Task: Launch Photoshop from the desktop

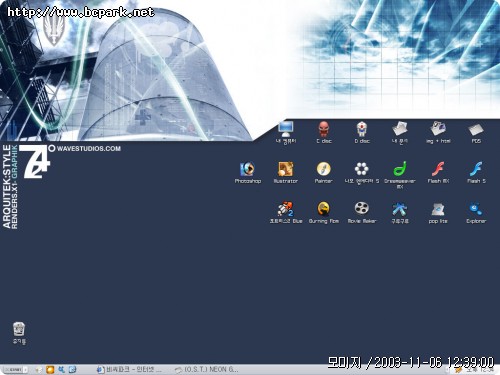Action: 247,172
